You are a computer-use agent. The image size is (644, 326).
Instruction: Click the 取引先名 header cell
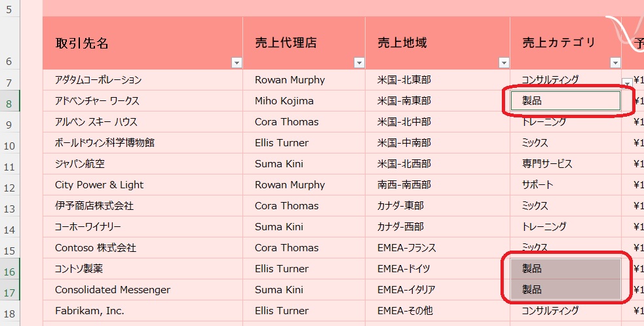click(143, 43)
